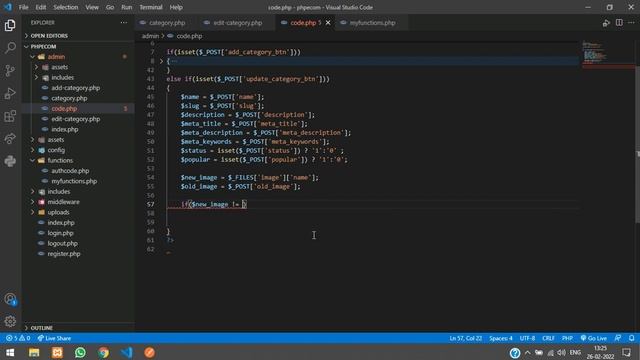Open the Python activity bar icon
The image size is (640, 360).
point(10,161)
